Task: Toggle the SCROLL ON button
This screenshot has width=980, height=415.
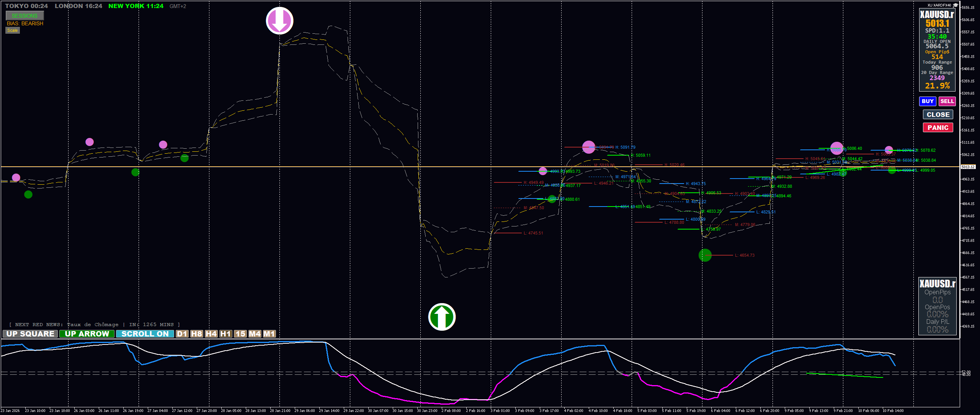Action: pos(145,334)
